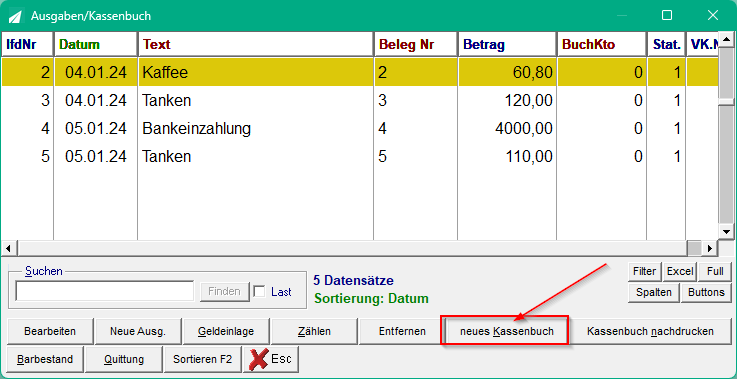Toggle the Last checkbox
The height and width of the screenshot is (379, 737).
pyautogui.click(x=259, y=292)
